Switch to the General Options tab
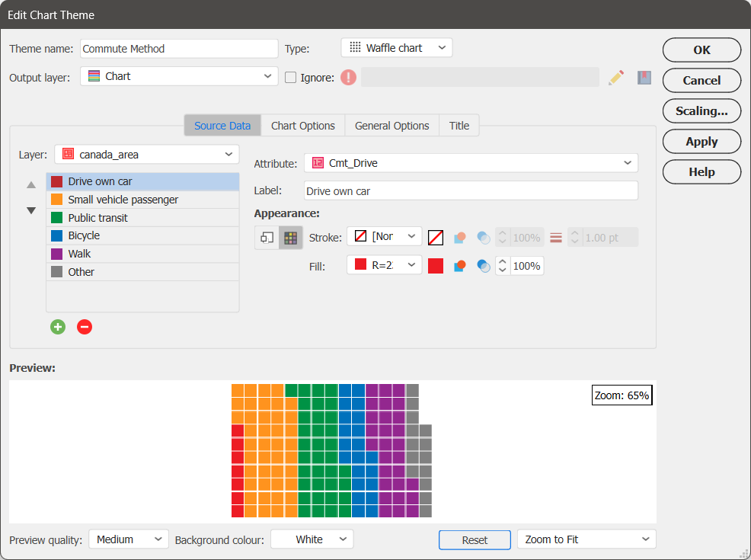The height and width of the screenshot is (560, 751). point(391,126)
